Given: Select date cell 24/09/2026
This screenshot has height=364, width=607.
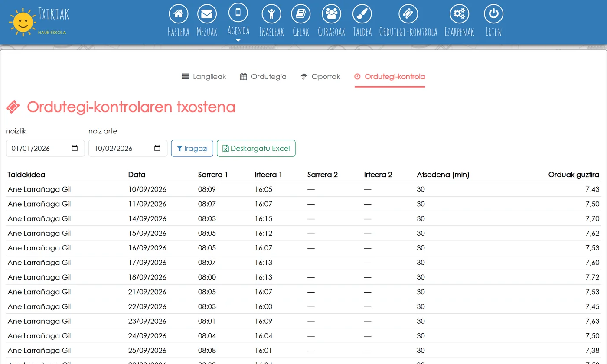Looking at the screenshot, I should coord(147,336).
